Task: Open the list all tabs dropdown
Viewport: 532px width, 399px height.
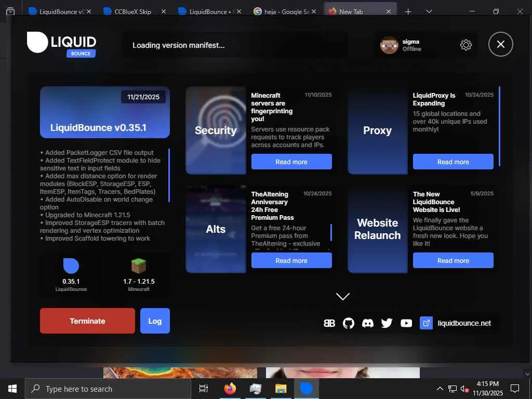Action: 429,11
